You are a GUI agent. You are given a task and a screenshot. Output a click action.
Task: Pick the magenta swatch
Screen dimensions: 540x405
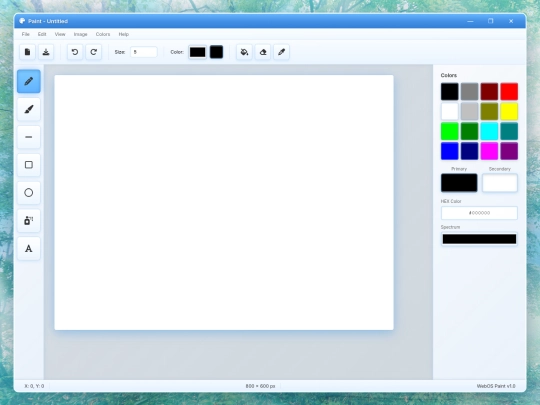pyautogui.click(x=489, y=151)
